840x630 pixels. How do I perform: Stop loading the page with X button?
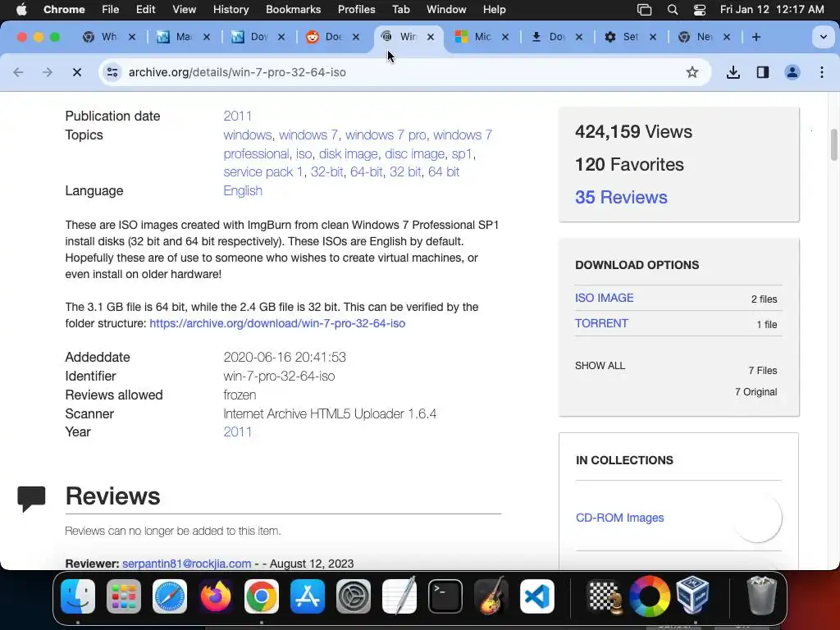tap(77, 72)
